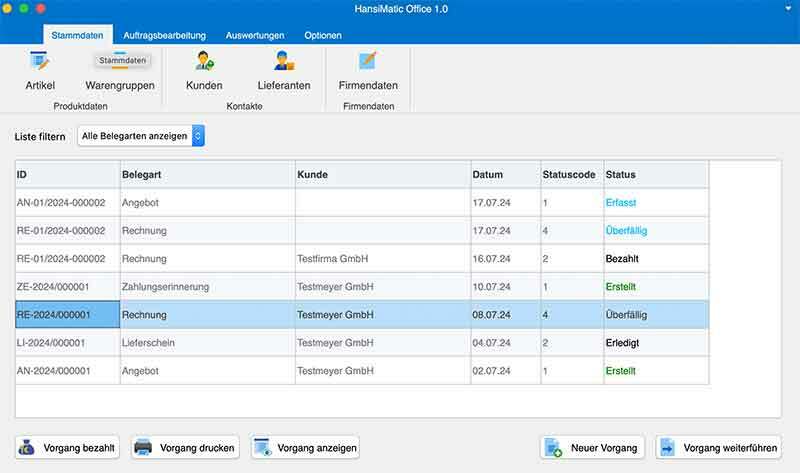
Task: Open the Optionen tab
Action: [x=323, y=35]
